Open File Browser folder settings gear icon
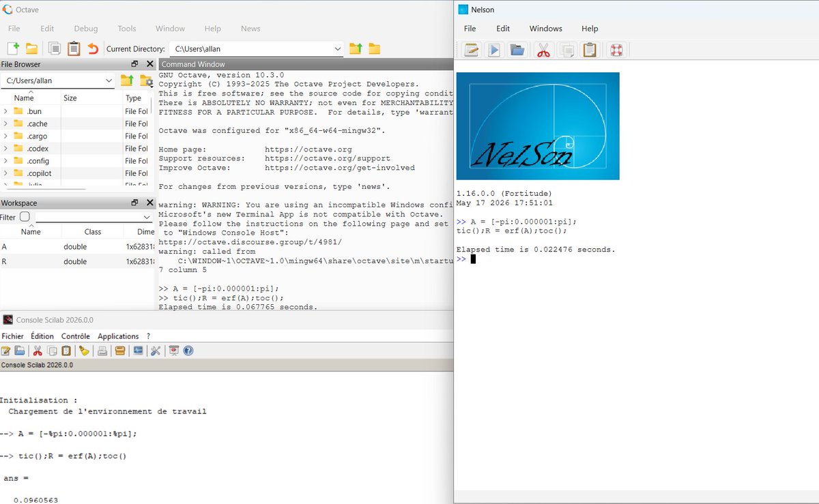This screenshot has height=504, width=819. coord(146,80)
